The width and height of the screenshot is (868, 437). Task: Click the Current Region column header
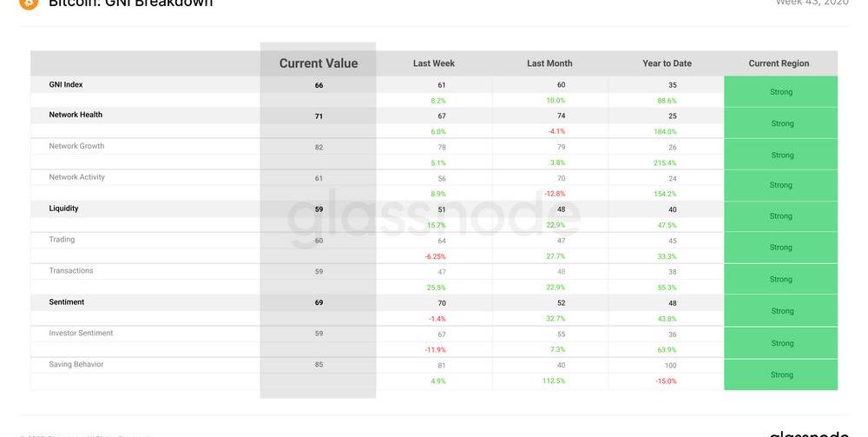779,63
